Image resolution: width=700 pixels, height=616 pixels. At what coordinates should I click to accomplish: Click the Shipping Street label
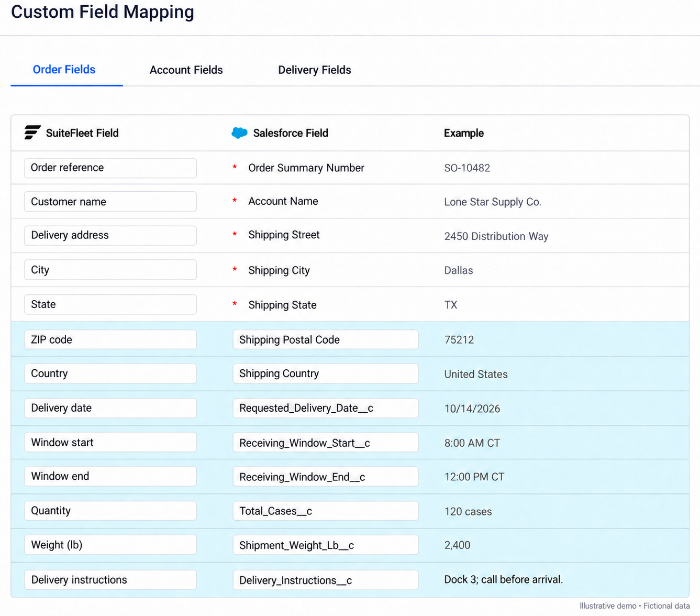coord(284,235)
